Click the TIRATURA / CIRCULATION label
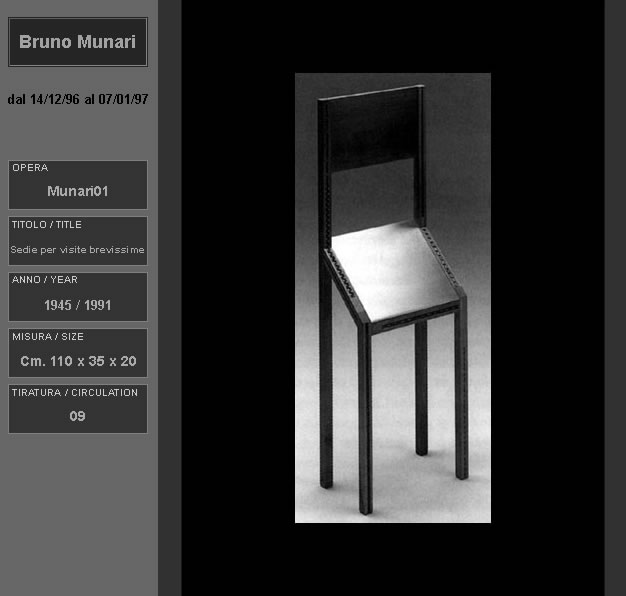 pos(75,393)
